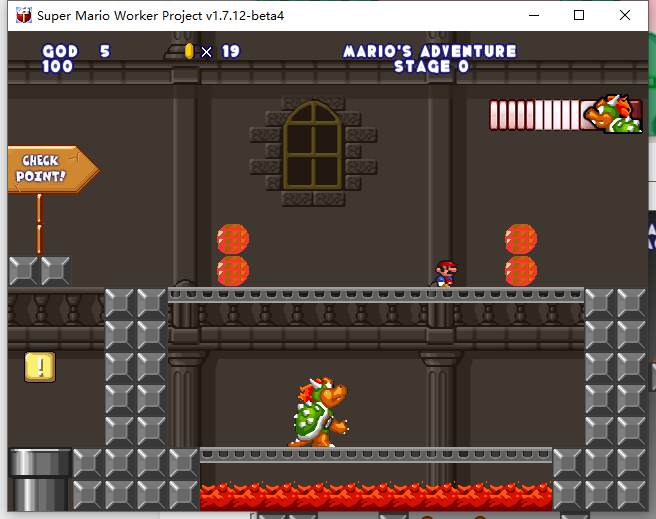The width and height of the screenshot is (656, 519).
Task: Click the coin counter showing 19
Action: pos(231,52)
